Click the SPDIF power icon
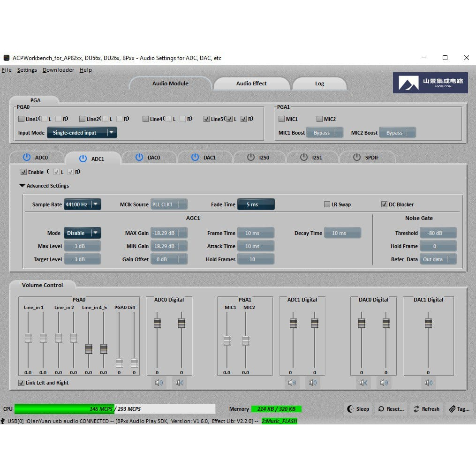Screen dimensions: 476x476 pyautogui.click(x=357, y=158)
